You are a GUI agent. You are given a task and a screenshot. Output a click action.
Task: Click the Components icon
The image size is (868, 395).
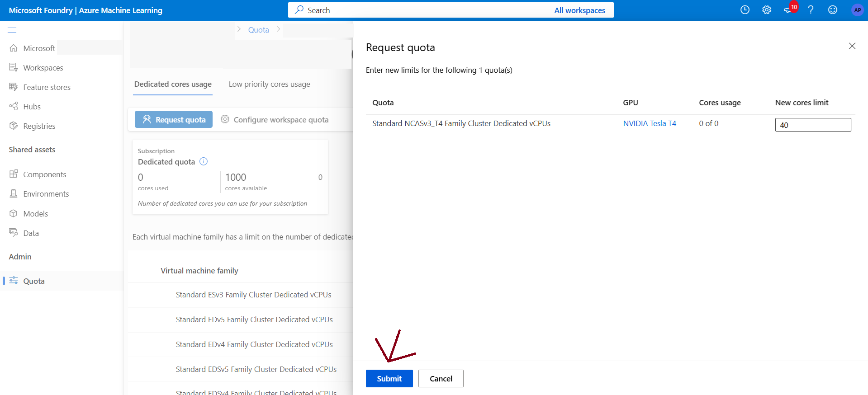(x=14, y=174)
